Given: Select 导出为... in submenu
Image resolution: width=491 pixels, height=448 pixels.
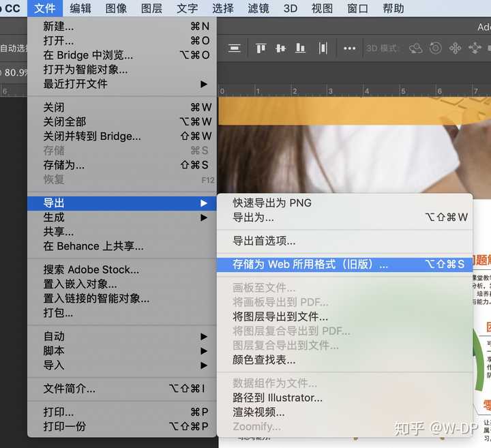Looking at the screenshot, I should coord(344,218).
